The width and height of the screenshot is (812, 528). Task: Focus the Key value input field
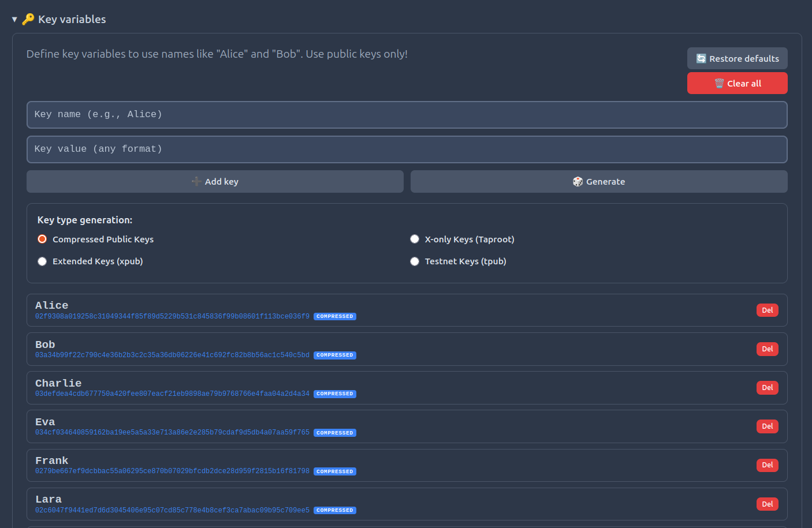click(407, 149)
